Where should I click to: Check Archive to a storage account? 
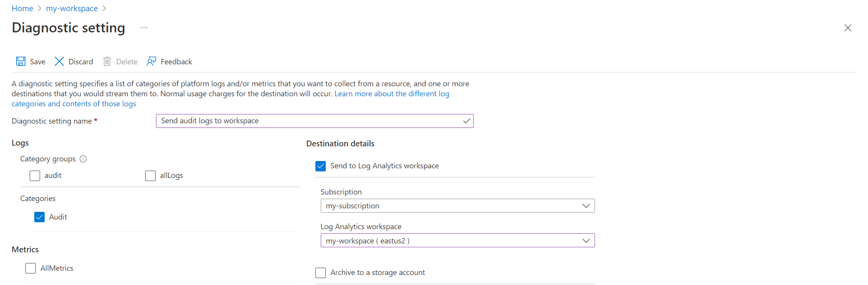click(320, 273)
